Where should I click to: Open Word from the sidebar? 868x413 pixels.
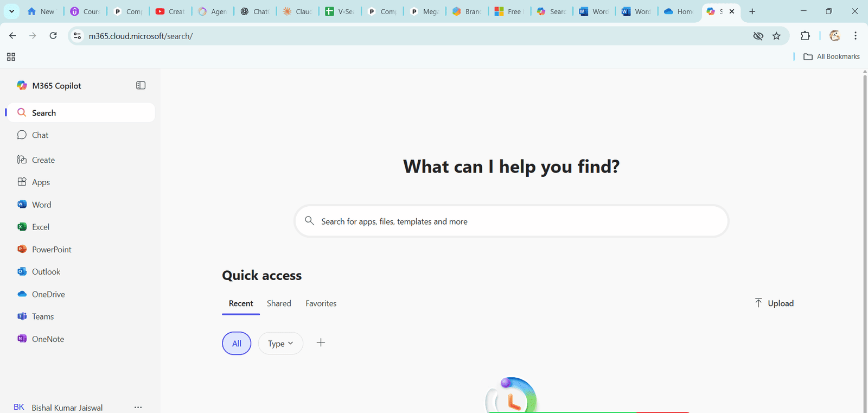41,205
